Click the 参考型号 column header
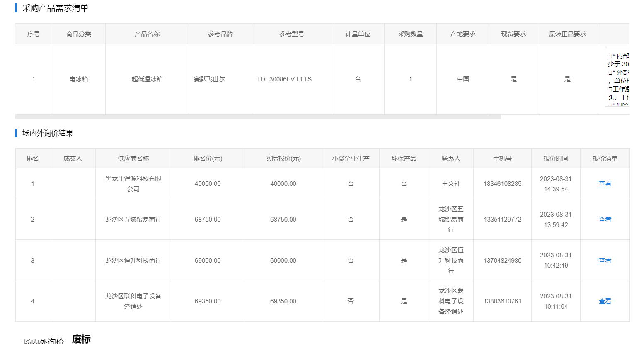 pos(291,34)
